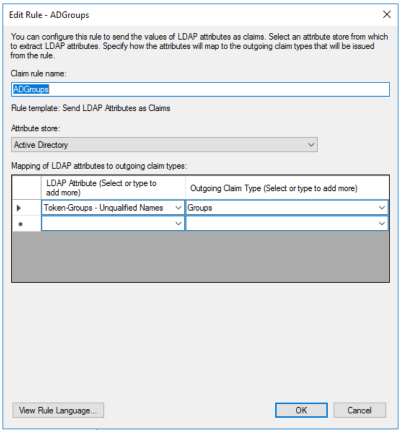Expand the Token-Groups LDAP attribute dropdown arrow
Viewport: 403px width, 433px height.
pyautogui.click(x=178, y=208)
